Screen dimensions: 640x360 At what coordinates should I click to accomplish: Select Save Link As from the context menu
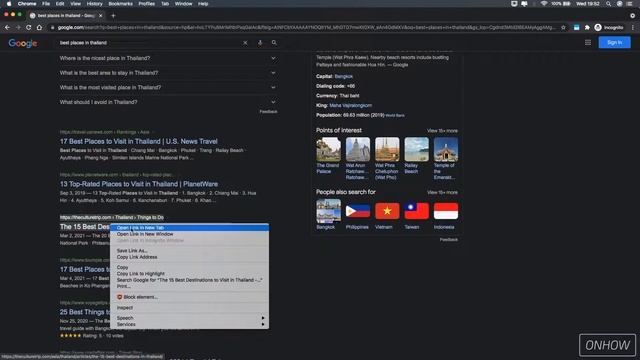point(189,251)
